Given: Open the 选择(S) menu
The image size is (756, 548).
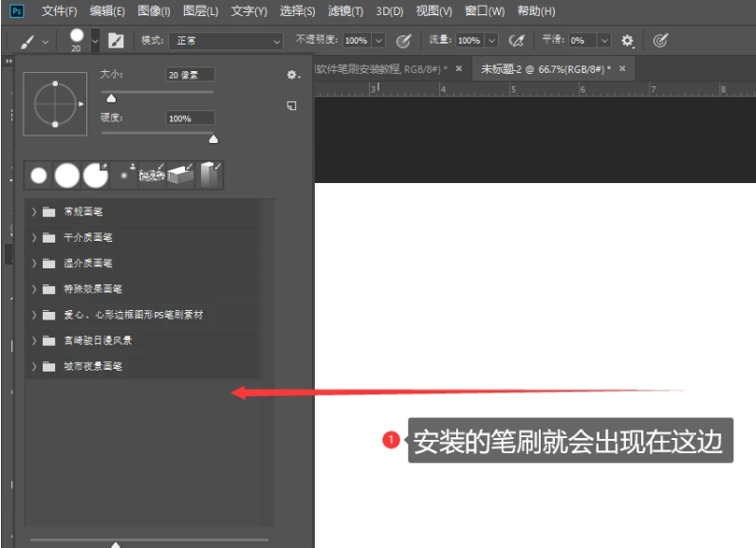Looking at the screenshot, I should tap(298, 11).
